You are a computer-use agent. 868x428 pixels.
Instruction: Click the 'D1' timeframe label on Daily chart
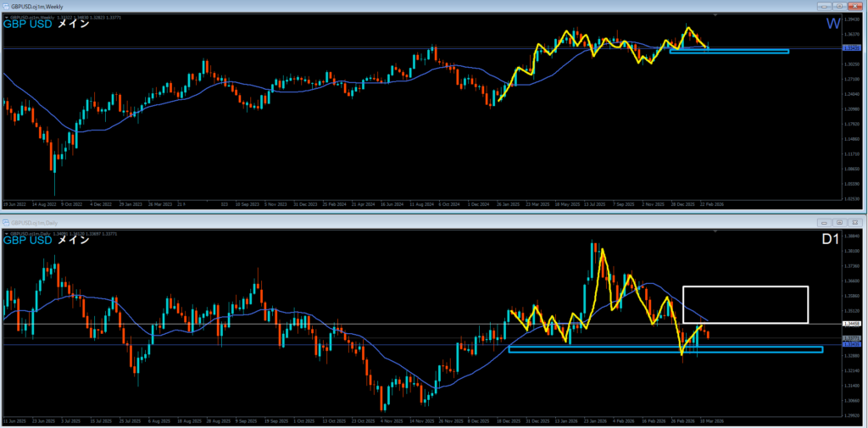point(831,241)
